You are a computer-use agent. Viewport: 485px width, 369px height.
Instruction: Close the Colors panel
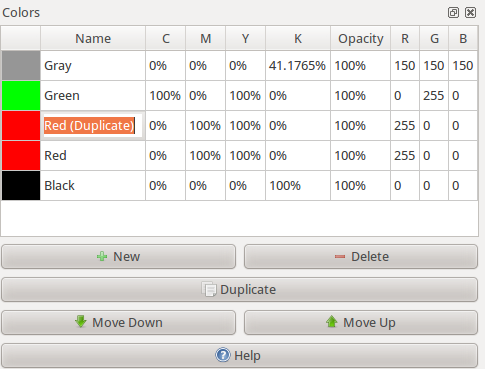471,13
